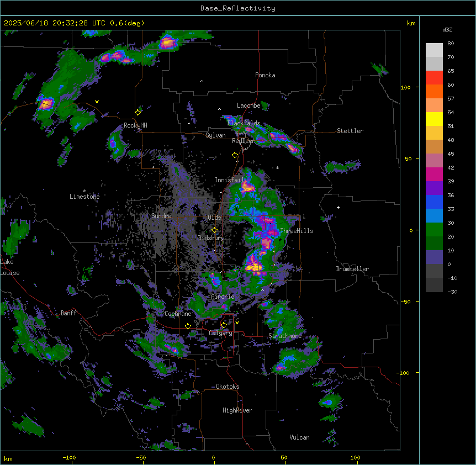
Task: Click the dBZ legend heading
Action: point(447,30)
